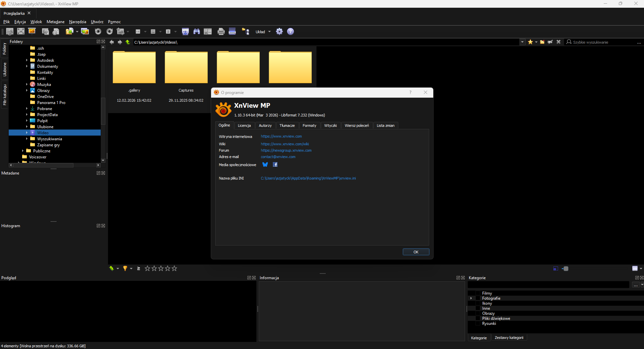Viewport: 644px width, 349px height.
Task: Go up one folder with green arrow
Action: click(x=128, y=42)
